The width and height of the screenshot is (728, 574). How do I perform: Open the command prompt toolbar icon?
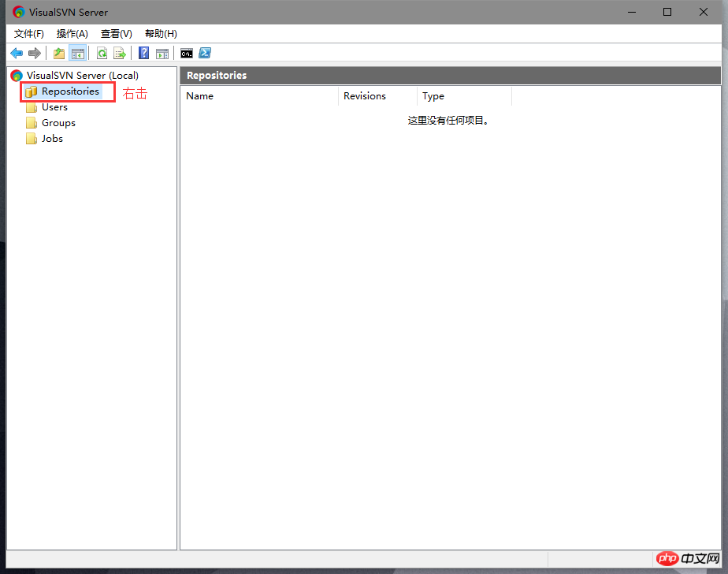[x=187, y=54]
